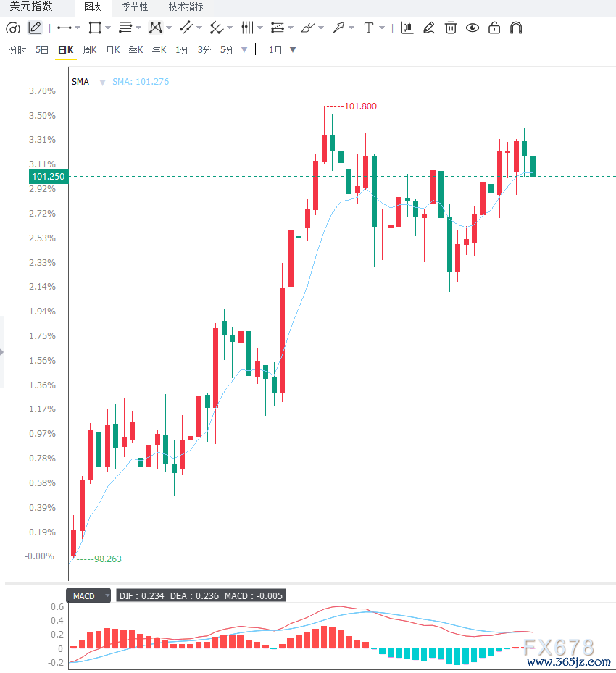Select the 3分 timeframe
Viewport: 616px width, 673px height.
tap(204, 50)
